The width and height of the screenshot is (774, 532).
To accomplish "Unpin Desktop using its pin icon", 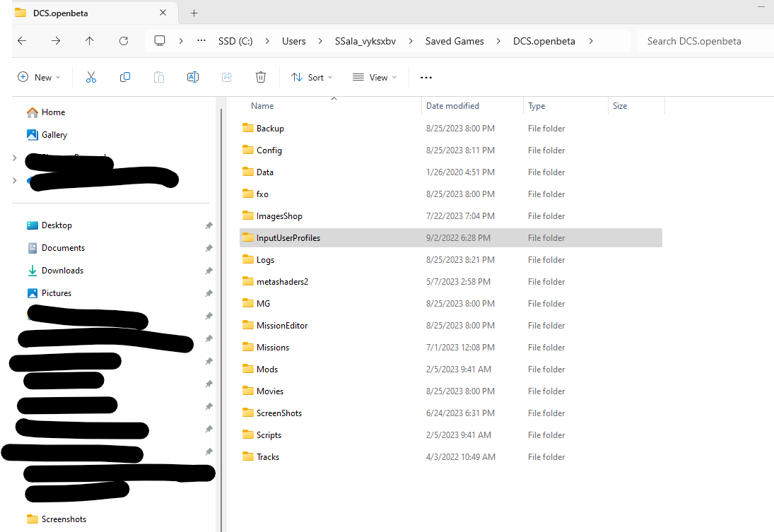I will 209,225.
